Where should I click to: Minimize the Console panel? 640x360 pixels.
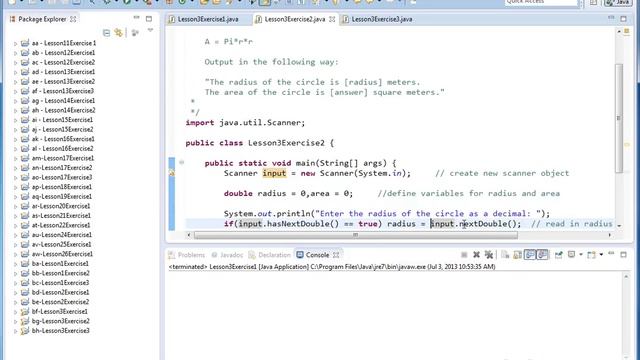coord(611,253)
